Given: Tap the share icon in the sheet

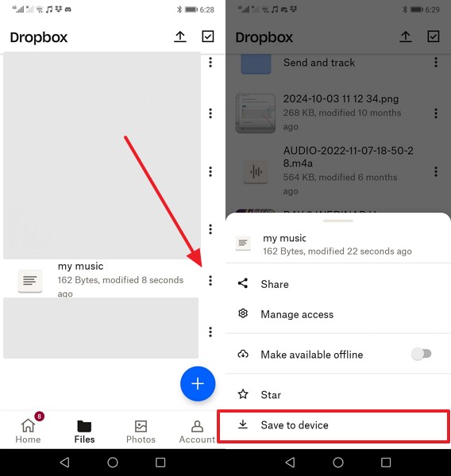Looking at the screenshot, I should (243, 283).
